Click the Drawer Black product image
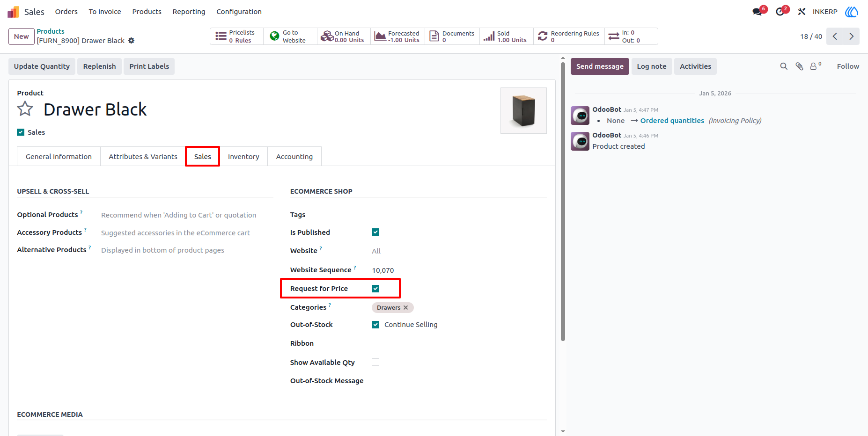The image size is (868, 436). [x=523, y=111]
